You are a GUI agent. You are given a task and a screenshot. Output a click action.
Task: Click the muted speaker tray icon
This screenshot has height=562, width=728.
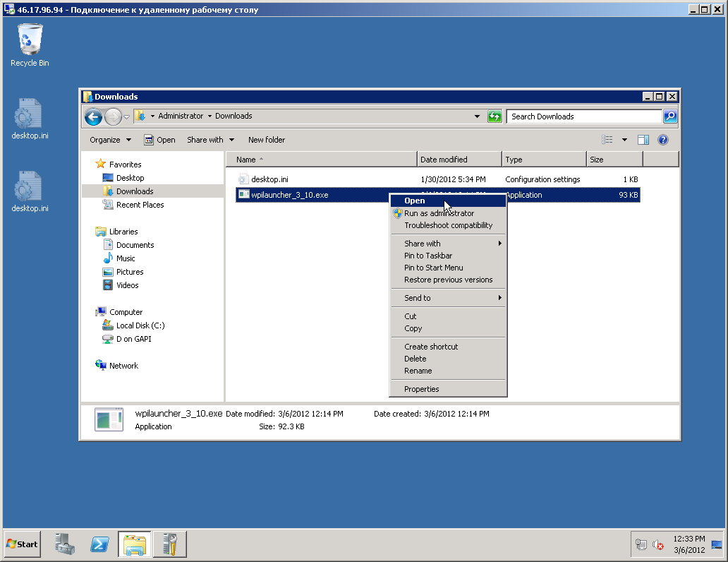(658, 544)
